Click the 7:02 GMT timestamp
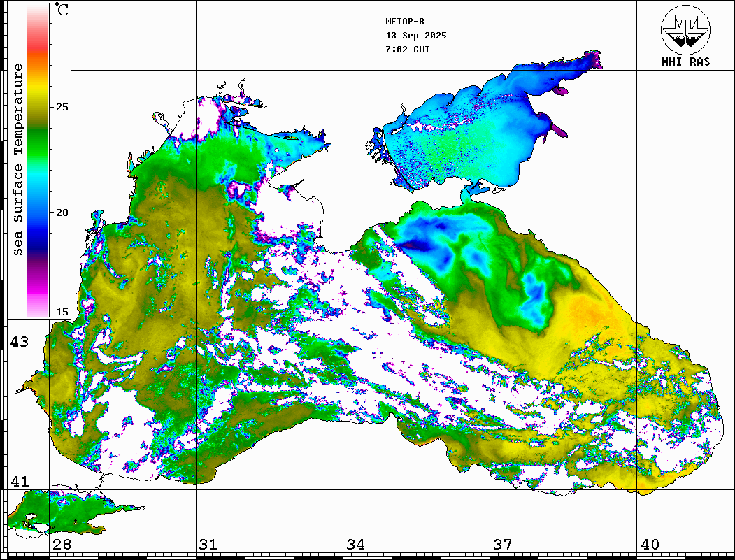 pyautogui.click(x=407, y=50)
